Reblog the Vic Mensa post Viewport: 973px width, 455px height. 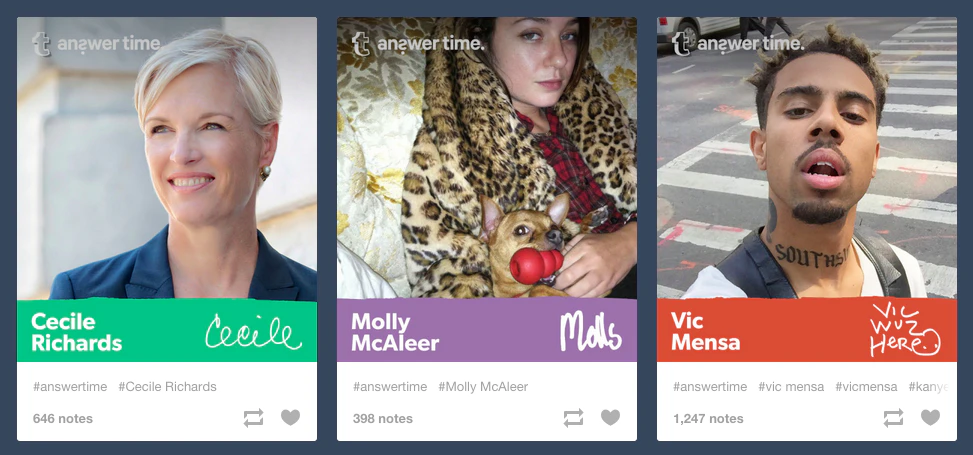894,418
